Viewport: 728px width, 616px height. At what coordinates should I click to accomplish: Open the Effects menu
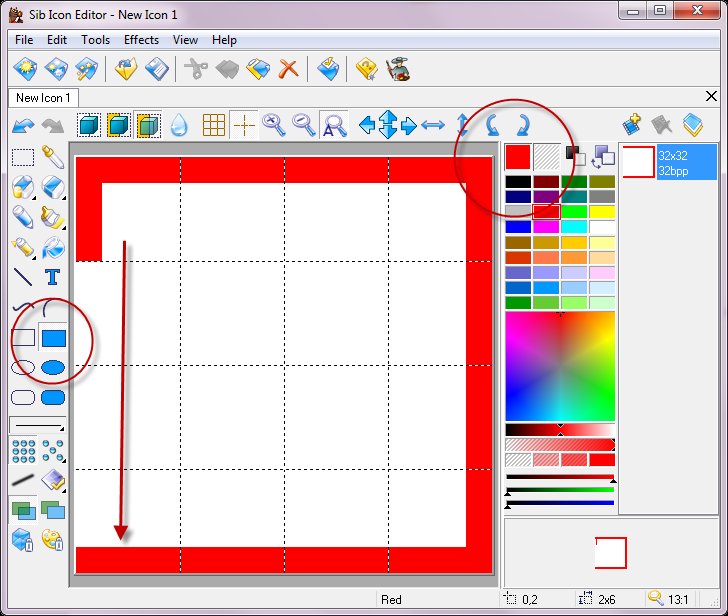[141, 40]
